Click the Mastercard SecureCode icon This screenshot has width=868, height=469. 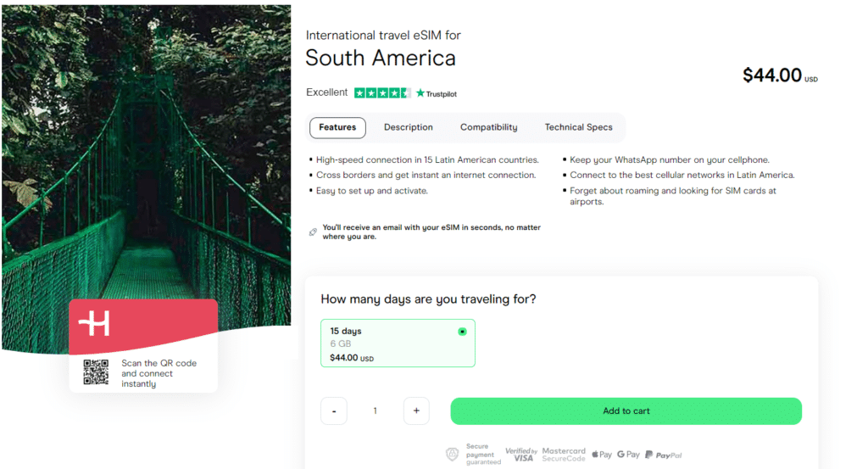point(564,455)
